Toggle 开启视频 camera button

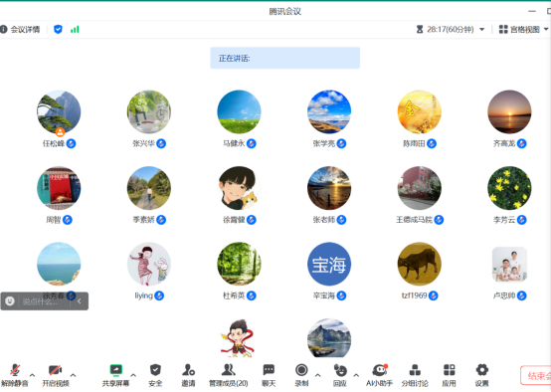coord(56,375)
